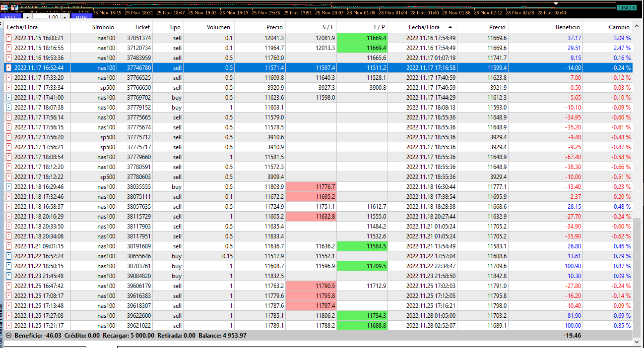Click the red S/L cell 11797.4
Screen dimensions: 644x348
point(311,305)
